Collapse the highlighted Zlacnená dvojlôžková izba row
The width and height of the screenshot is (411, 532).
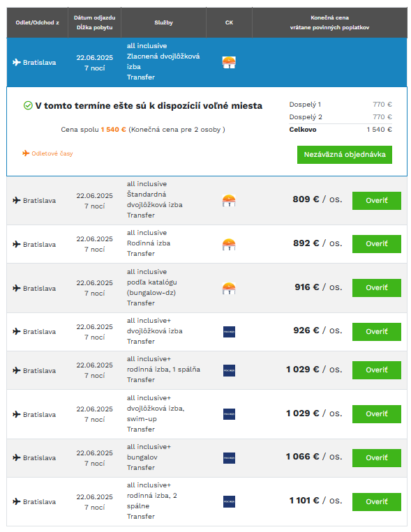[207, 62]
